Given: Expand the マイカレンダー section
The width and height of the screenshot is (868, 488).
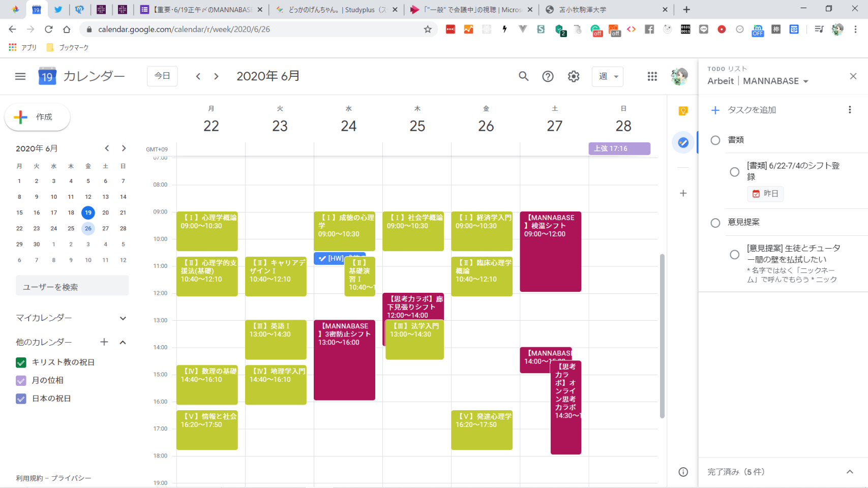Looking at the screenshot, I should point(123,318).
